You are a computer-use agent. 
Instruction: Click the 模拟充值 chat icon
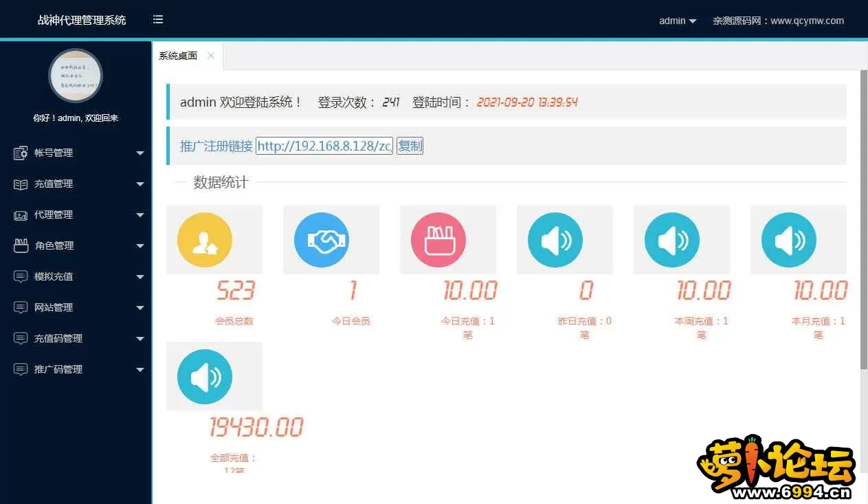(x=21, y=276)
